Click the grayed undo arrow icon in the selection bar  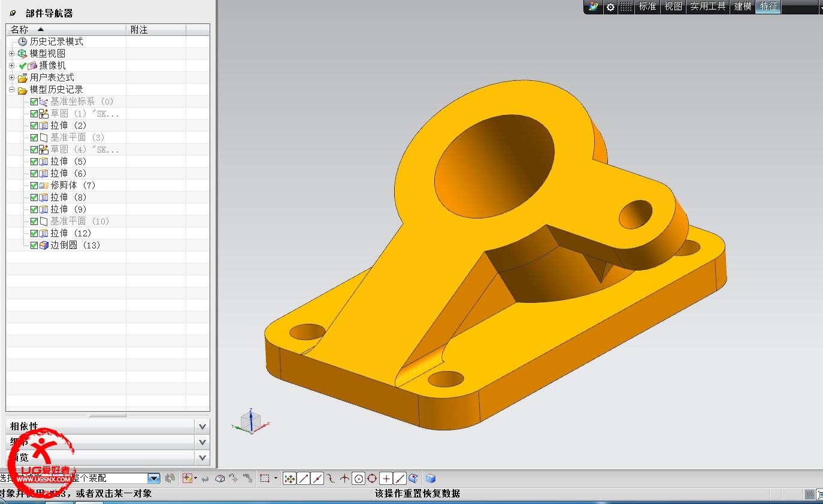click(x=205, y=479)
